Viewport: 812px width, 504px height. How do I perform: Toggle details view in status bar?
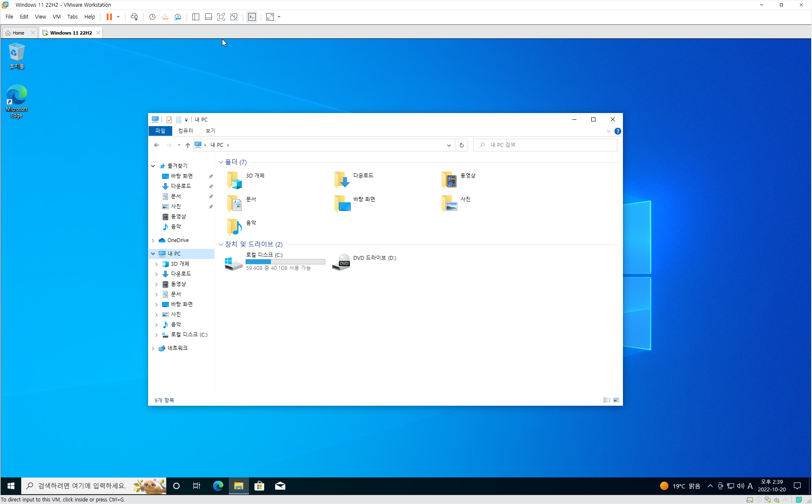pos(606,400)
